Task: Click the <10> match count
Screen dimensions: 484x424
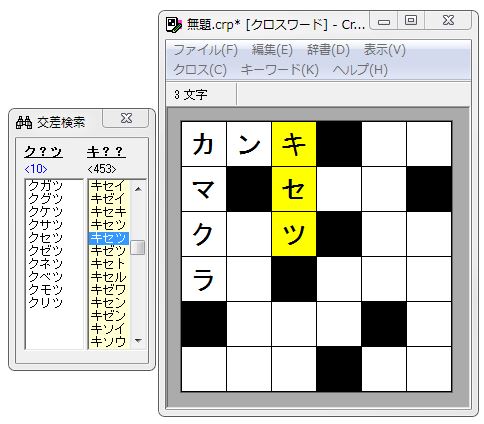Action: tap(36, 169)
